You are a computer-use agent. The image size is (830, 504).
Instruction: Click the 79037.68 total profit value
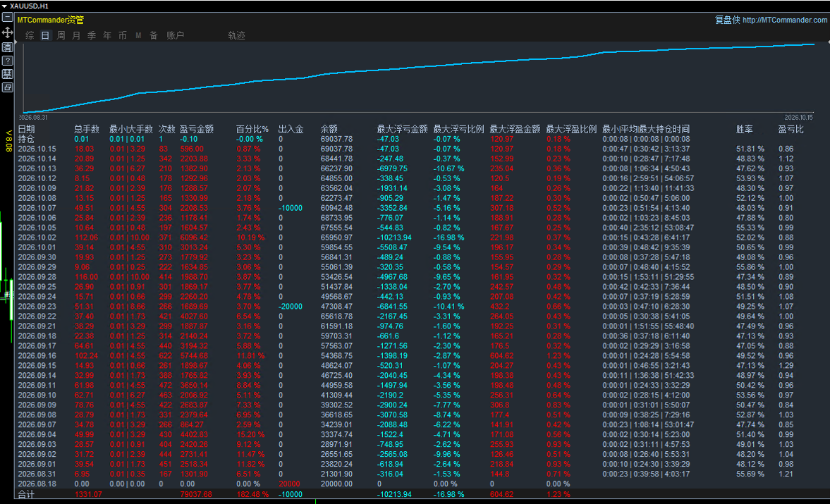tap(196, 494)
